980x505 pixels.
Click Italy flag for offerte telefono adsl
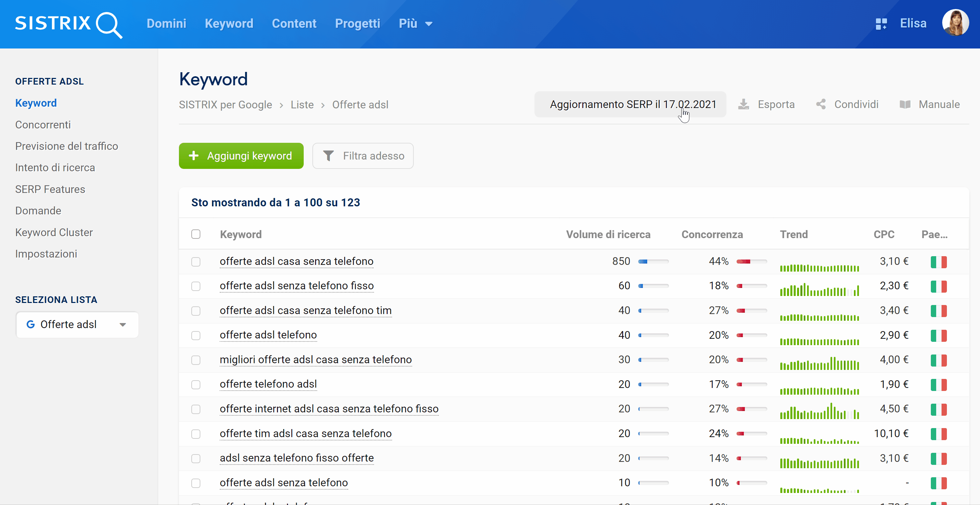point(939,385)
